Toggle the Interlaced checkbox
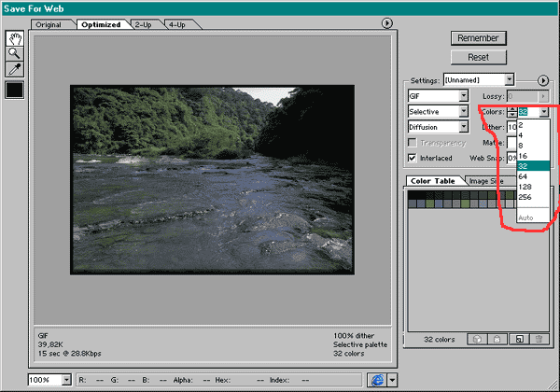 click(413, 158)
